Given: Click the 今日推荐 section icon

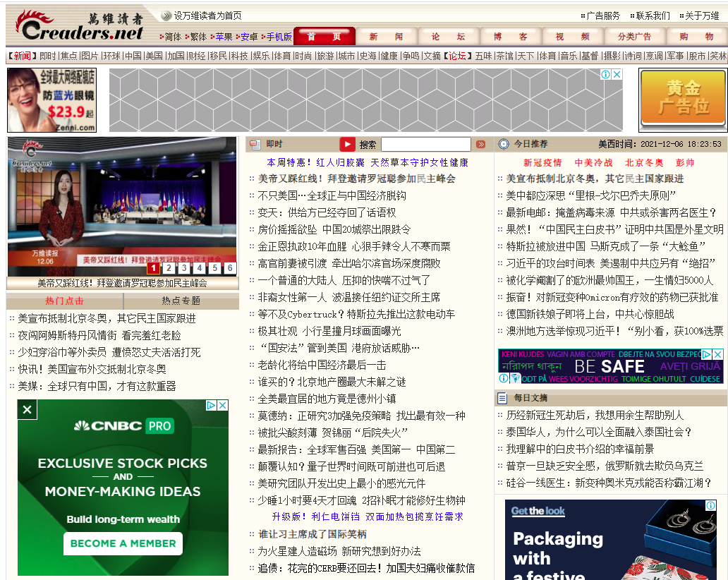Looking at the screenshot, I should (x=503, y=144).
